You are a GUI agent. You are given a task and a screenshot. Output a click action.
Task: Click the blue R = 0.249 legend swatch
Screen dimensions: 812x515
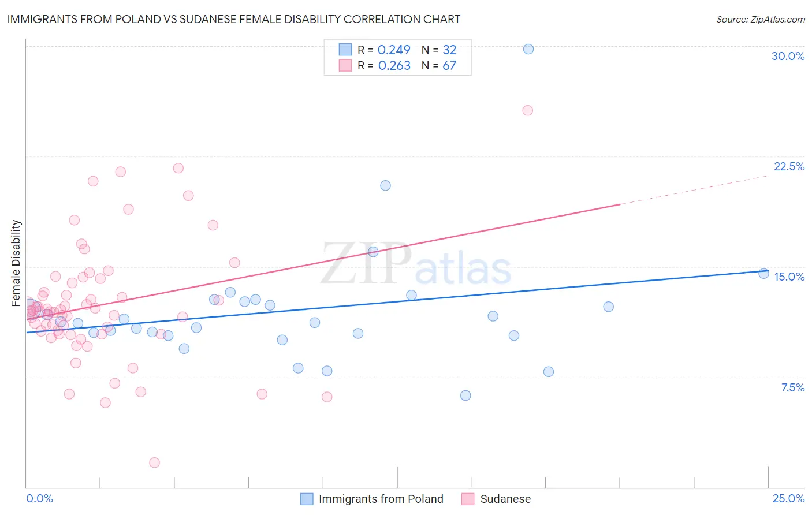[x=345, y=50]
